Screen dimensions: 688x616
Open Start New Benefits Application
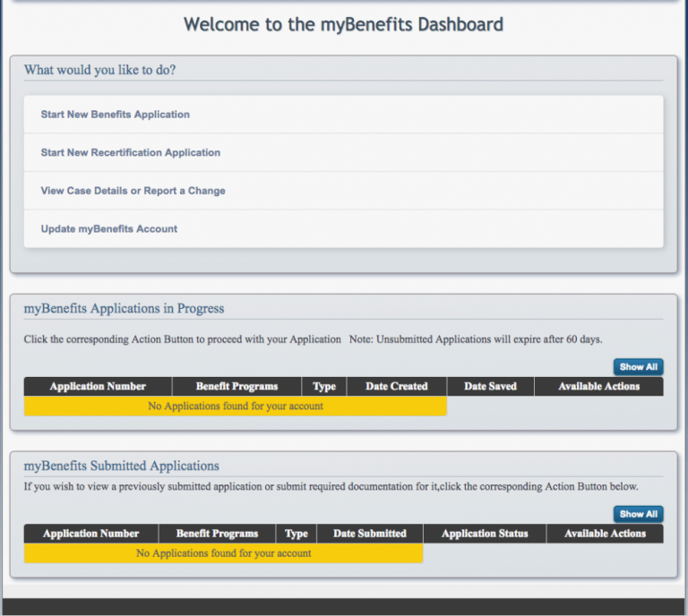point(116,115)
